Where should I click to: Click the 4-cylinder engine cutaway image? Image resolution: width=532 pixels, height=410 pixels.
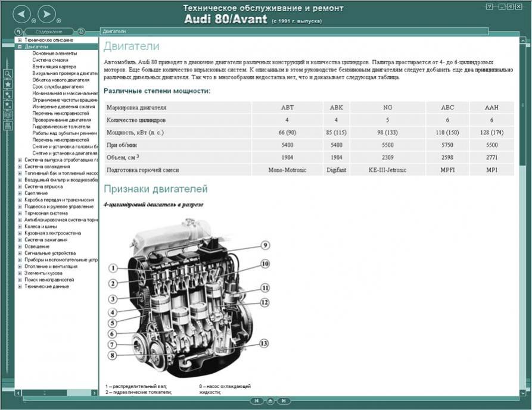click(x=189, y=299)
